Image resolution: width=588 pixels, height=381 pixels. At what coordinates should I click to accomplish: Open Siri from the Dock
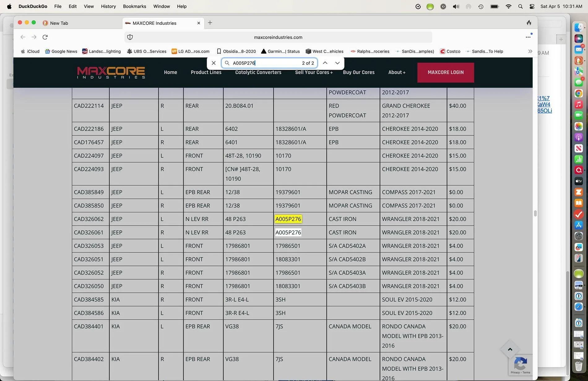(x=579, y=38)
